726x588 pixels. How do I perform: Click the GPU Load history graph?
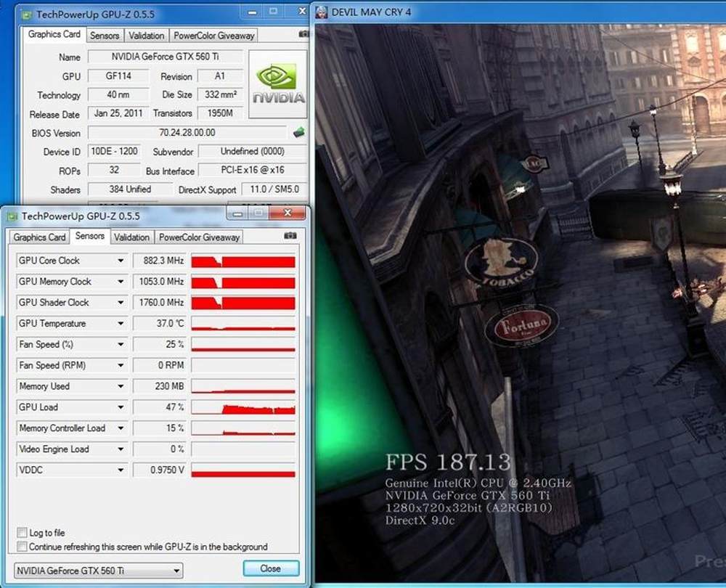(x=243, y=407)
